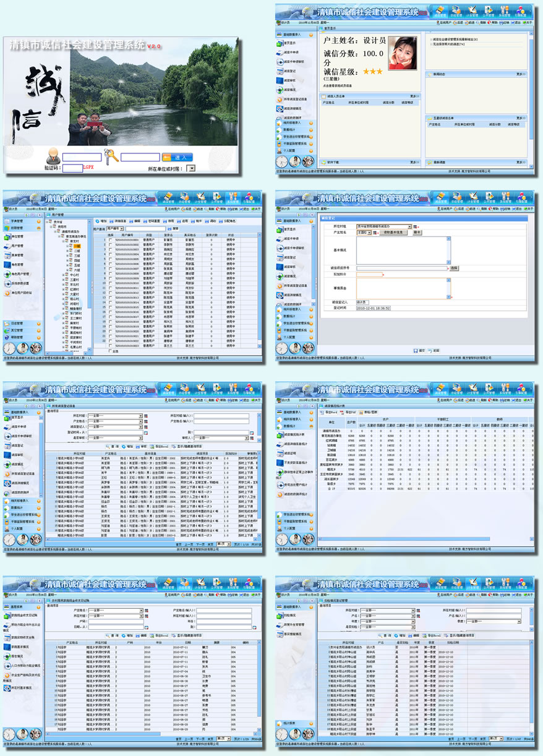Click 分配角色 in the 用户管理 toolbar
Screen dimensions: 543x756
(227, 221)
